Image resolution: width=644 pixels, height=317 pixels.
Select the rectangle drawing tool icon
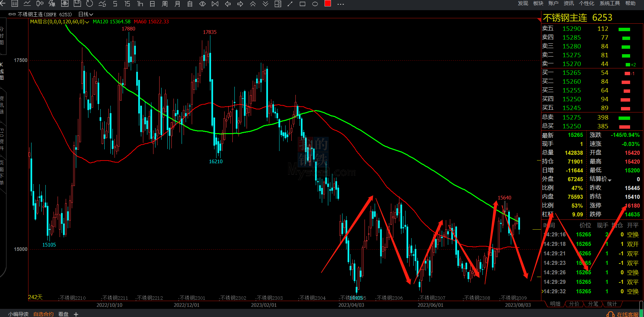click(303, 4)
